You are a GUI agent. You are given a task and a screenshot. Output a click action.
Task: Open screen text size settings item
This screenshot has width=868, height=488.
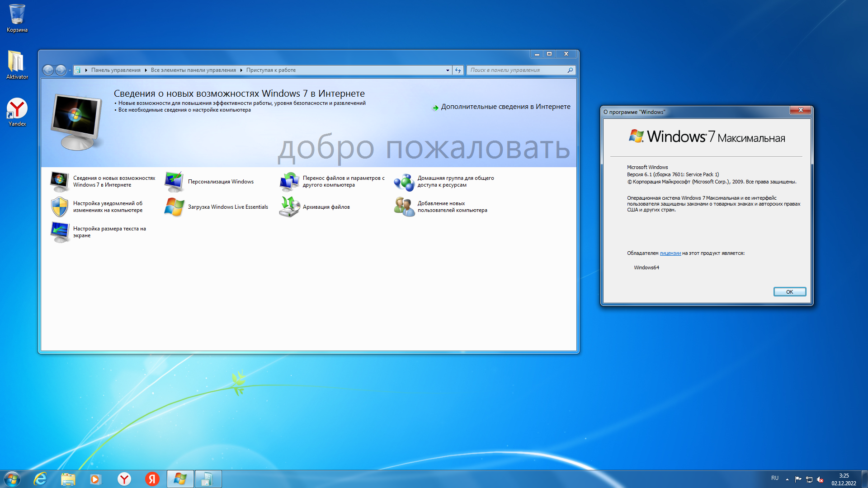tap(109, 232)
